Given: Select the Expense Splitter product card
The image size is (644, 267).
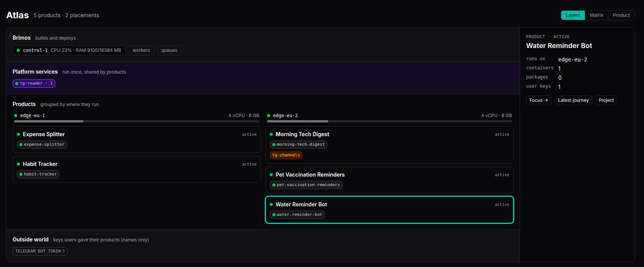Looking at the screenshot, I should point(137,140).
